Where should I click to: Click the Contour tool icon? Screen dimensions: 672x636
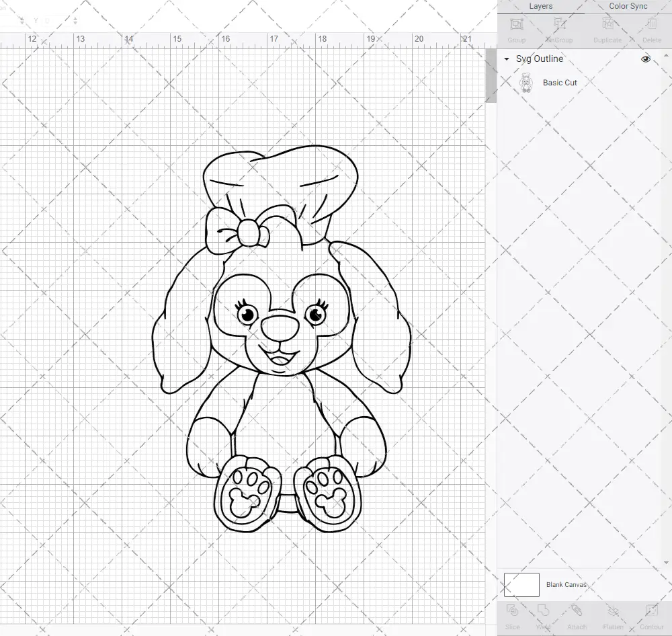[x=651, y=611]
